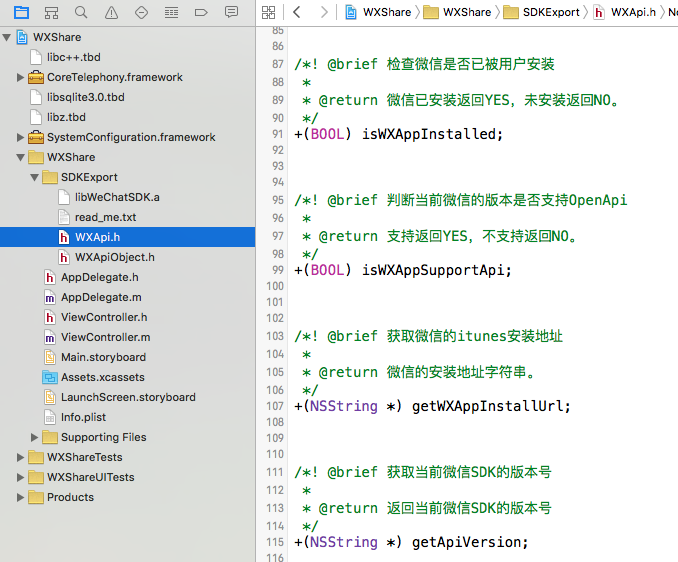Open AppDelegate.m in the file tree
This screenshot has height=562, width=678.
click(100, 297)
